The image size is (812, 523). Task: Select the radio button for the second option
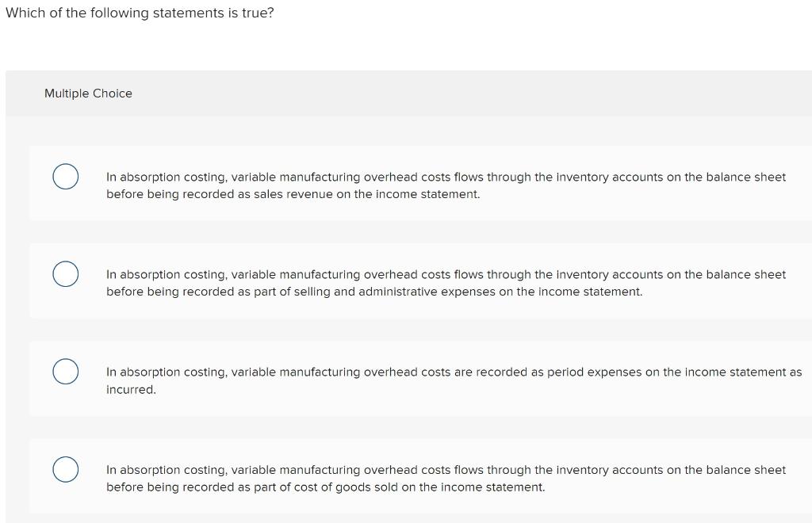click(x=66, y=273)
